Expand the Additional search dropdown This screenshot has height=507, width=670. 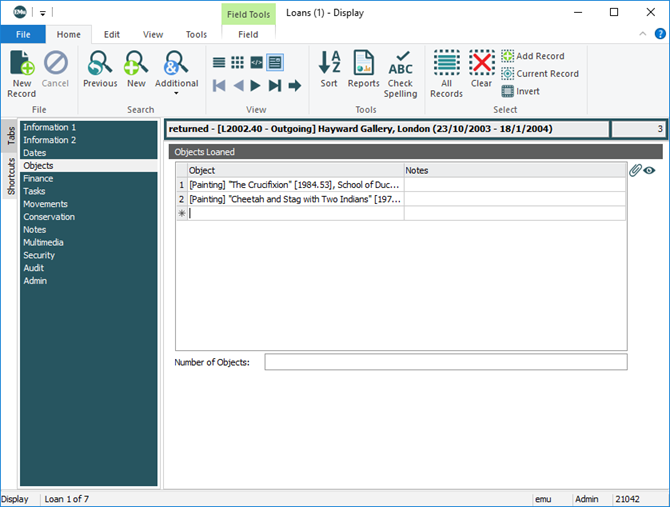176,95
